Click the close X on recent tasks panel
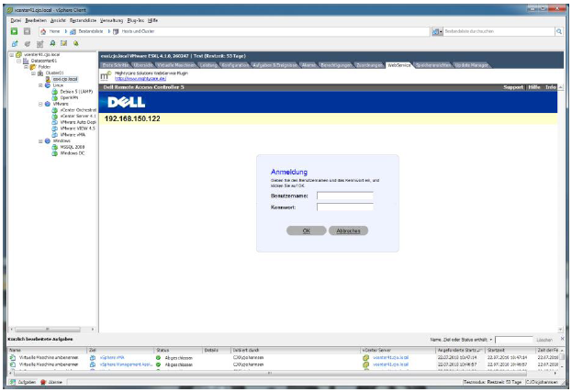Image resolution: width=572 pixels, height=392 pixels. (x=562, y=339)
